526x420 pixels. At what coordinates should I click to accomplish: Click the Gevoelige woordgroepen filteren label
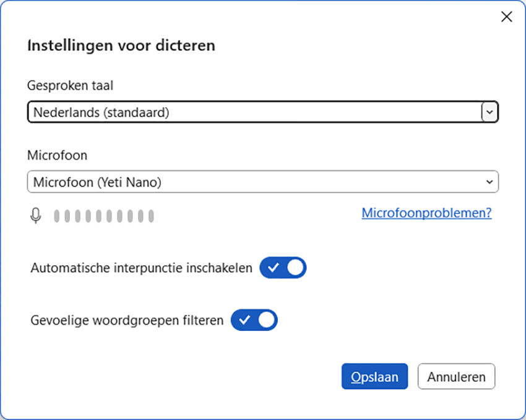(127, 320)
